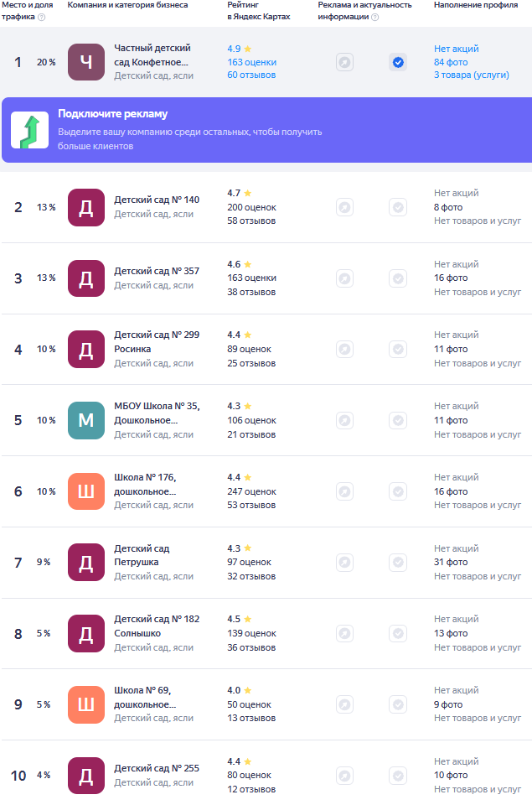
Task: Click company name 'Детский сад № 255'
Action: tap(157, 769)
